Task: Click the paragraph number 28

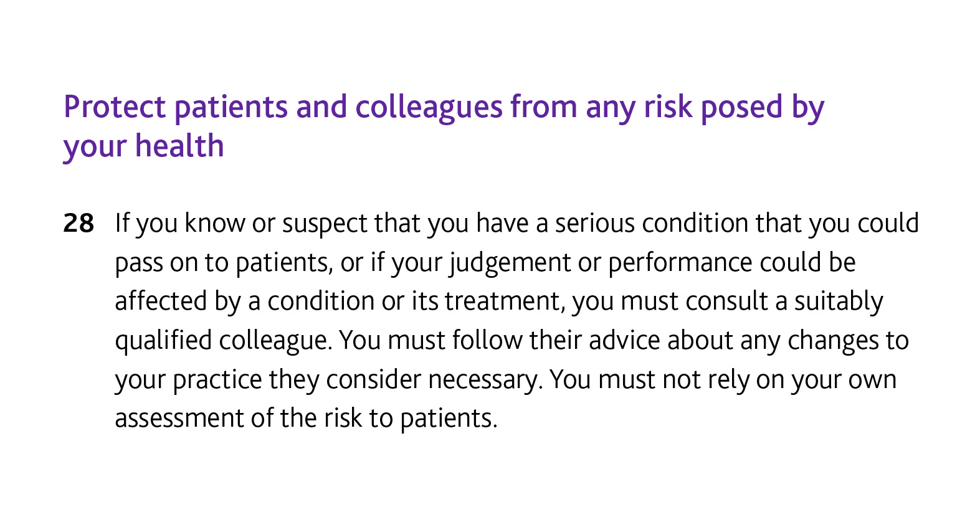Action: coord(78,224)
